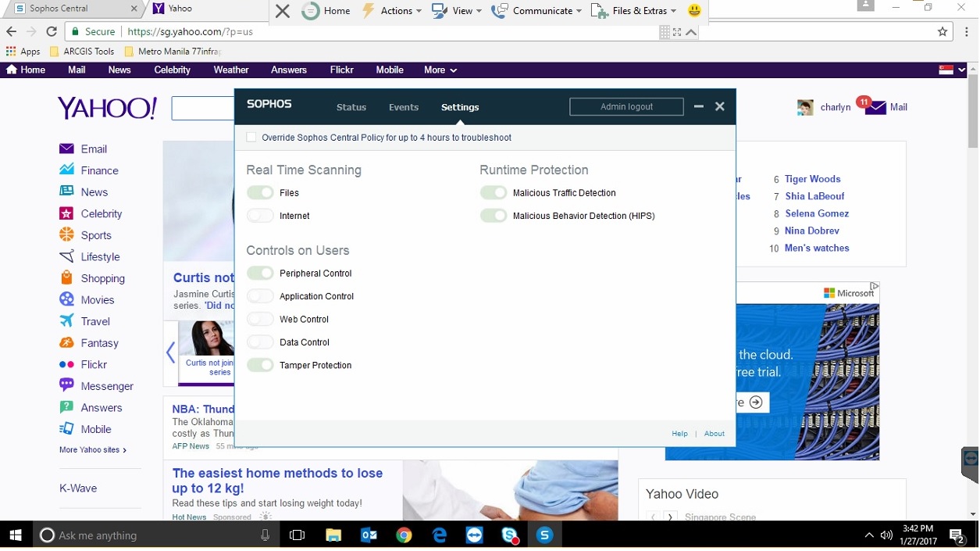Open the Sophos About link
This screenshot has width=980, height=551.
(x=715, y=434)
